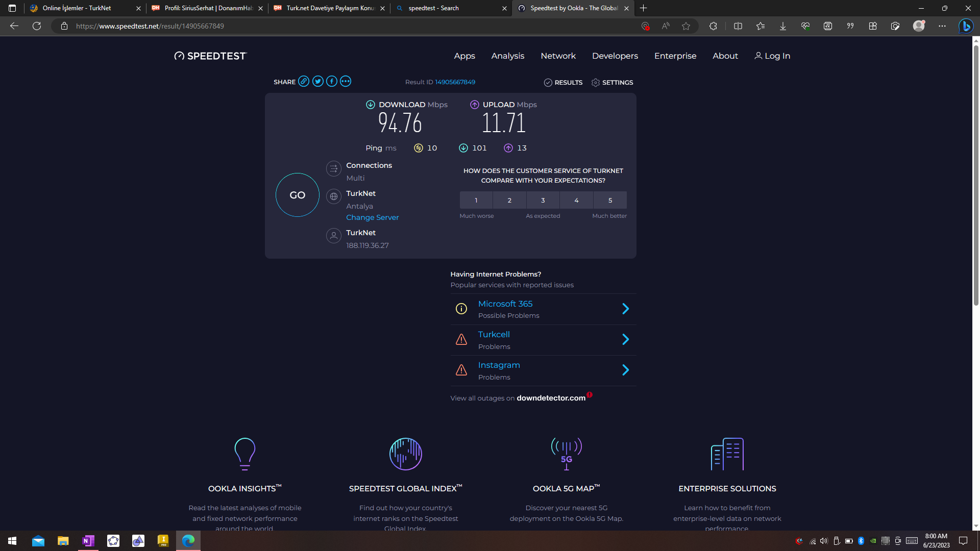Share result on Twitter

tap(318, 82)
